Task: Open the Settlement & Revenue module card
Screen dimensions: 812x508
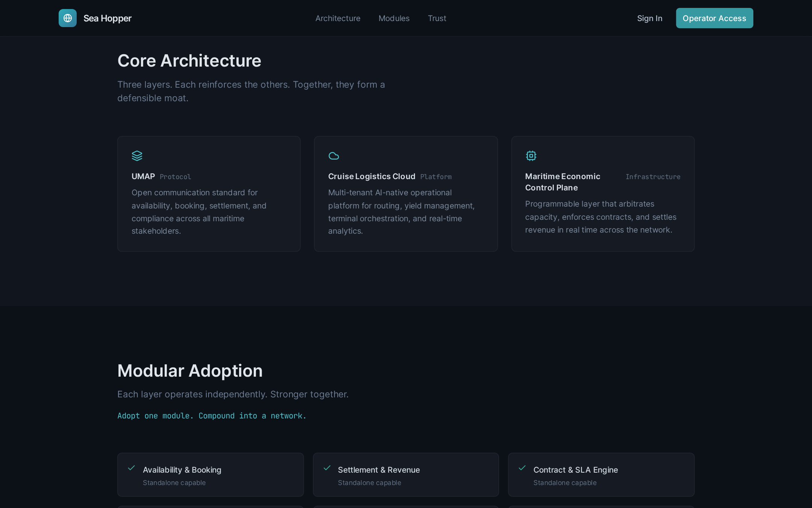Action: coord(406,475)
